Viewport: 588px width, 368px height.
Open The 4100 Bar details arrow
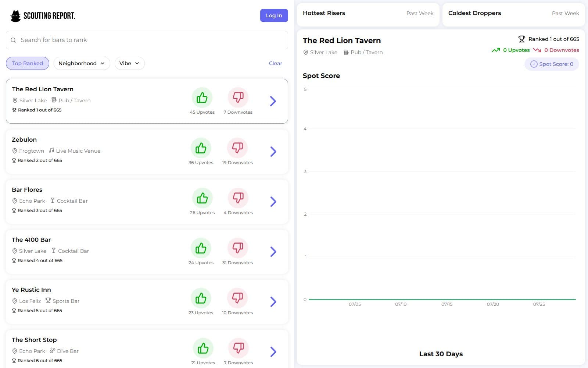click(x=273, y=252)
